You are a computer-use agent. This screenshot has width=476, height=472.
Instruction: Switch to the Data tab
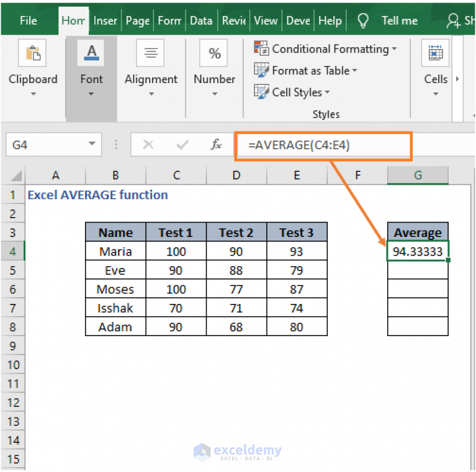[201, 20]
